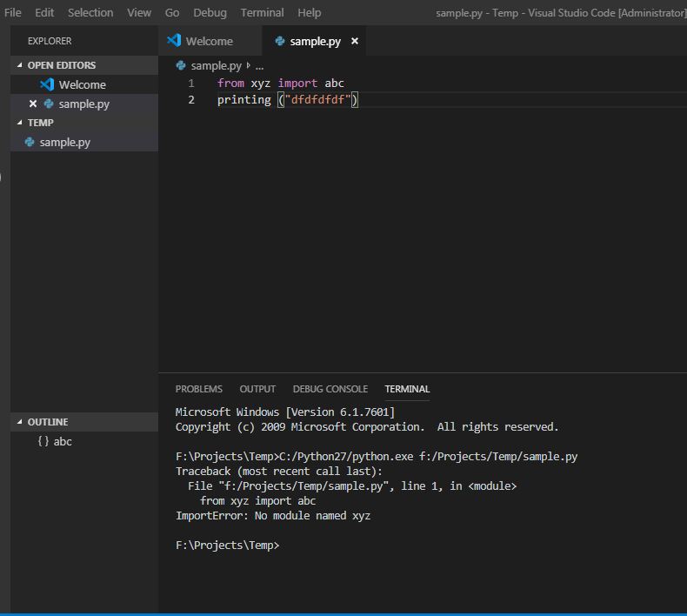Open the Selection menu

tap(90, 13)
